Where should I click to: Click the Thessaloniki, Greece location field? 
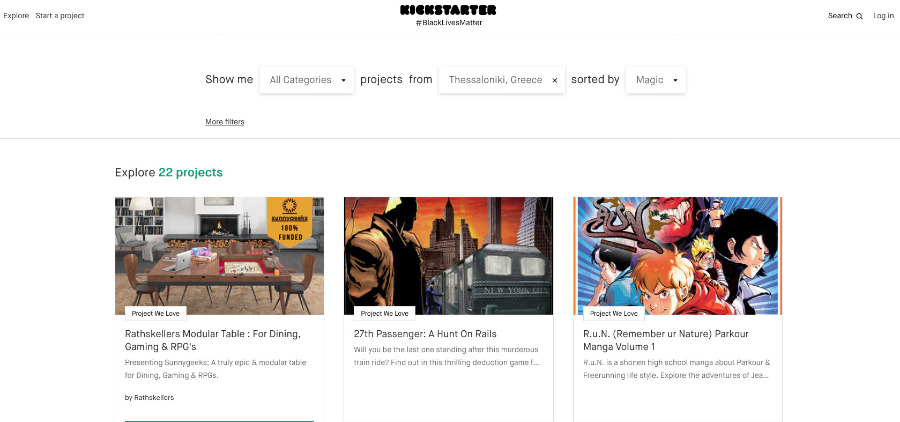click(502, 80)
